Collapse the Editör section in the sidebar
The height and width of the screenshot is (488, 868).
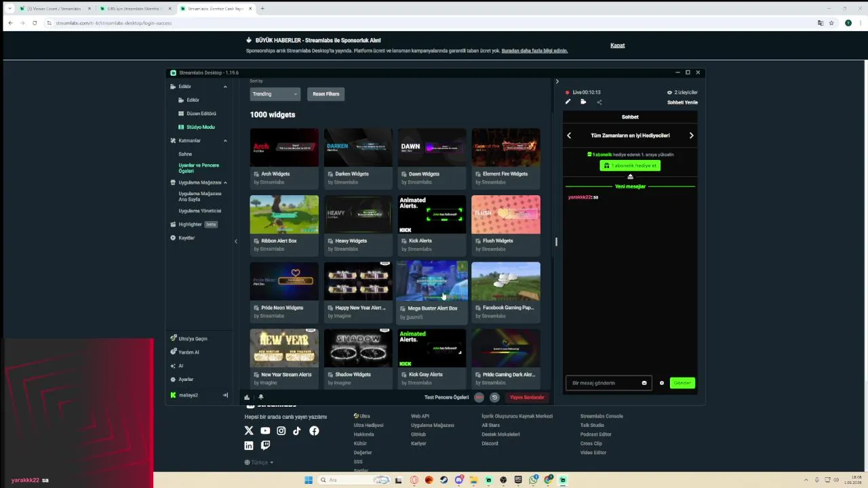click(x=225, y=87)
